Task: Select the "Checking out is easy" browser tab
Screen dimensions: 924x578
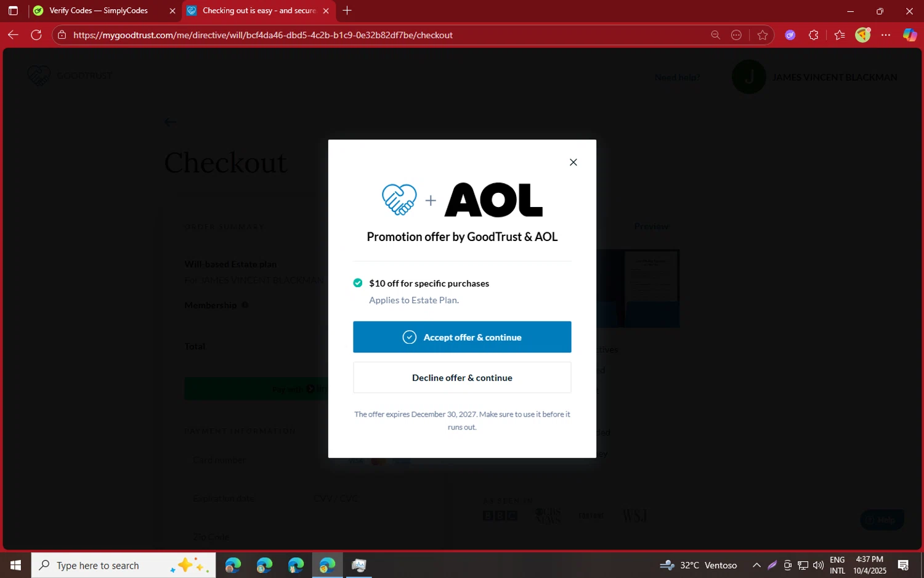Action: [259, 10]
